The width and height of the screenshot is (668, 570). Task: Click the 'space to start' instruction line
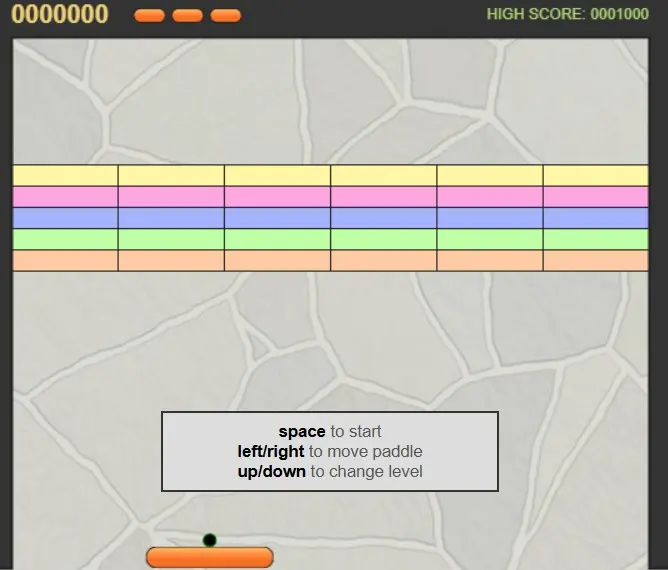coord(330,432)
